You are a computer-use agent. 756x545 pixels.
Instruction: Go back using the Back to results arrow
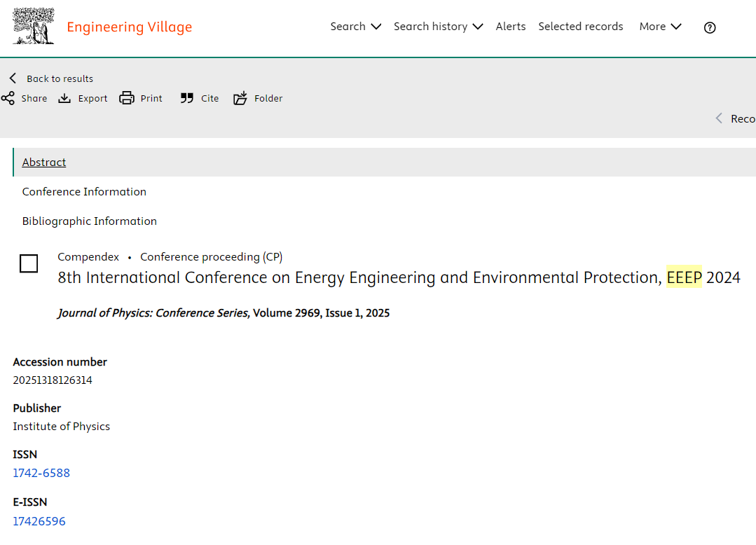click(11, 78)
